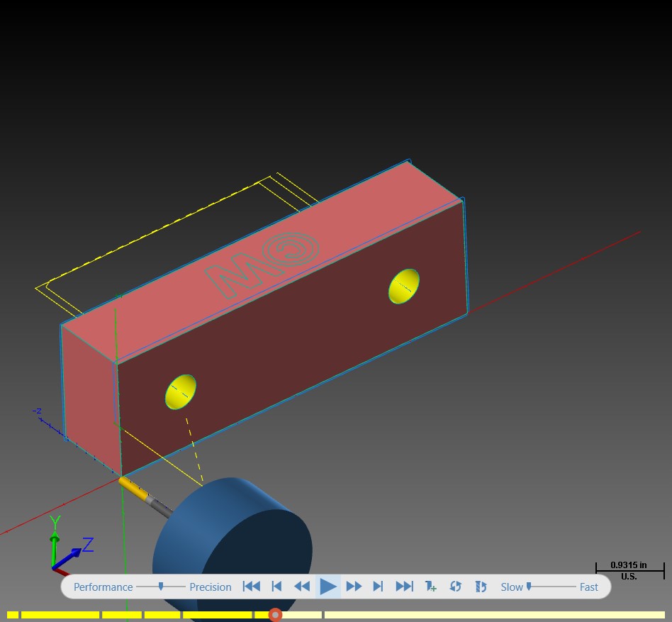Viewport: 672px width, 622px height.
Task: Toggle the tool rotation icon
Action: click(x=481, y=587)
